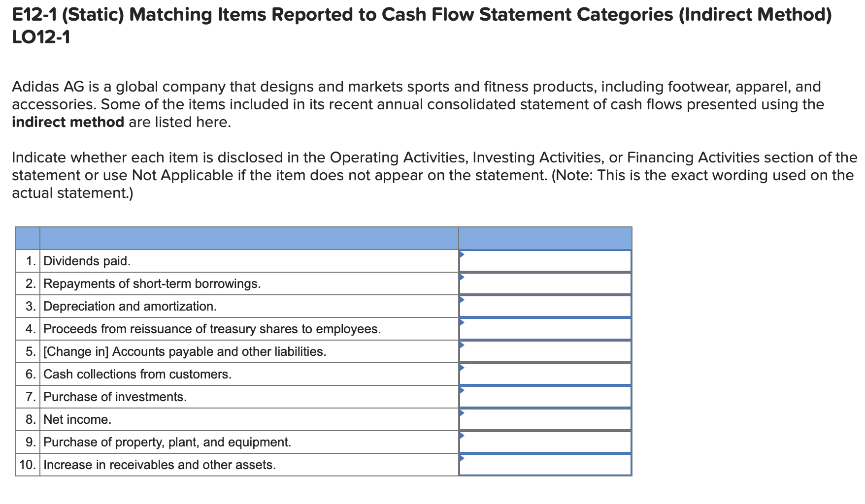This screenshot has width=865, height=504.
Task: Click the row number 10 cell
Action: click(28, 464)
